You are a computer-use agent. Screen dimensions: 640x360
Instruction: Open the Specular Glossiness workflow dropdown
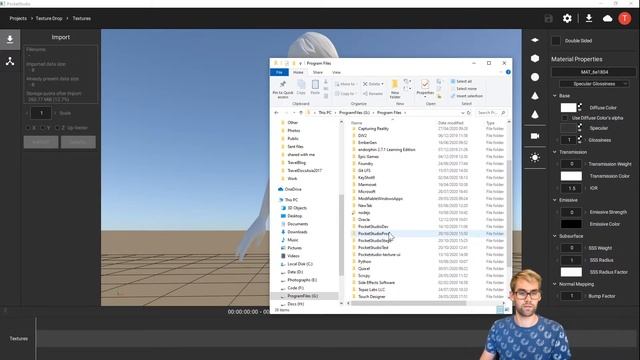(594, 84)
